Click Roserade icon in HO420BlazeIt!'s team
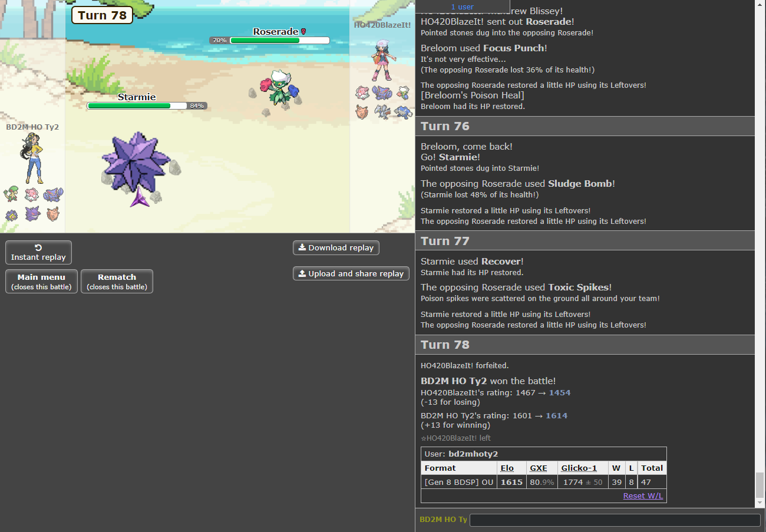Screen dimensions: 766x532 click(x=404, y=92)
